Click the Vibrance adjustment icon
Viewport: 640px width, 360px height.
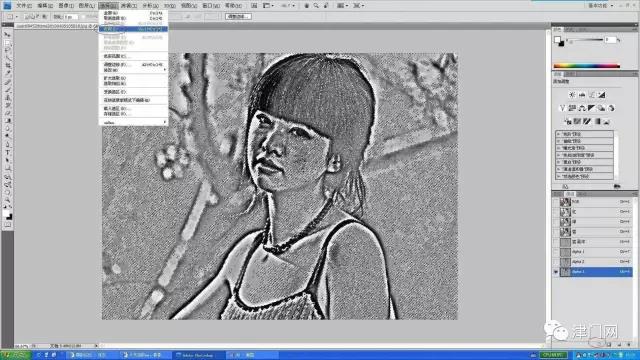pos(562,108)
